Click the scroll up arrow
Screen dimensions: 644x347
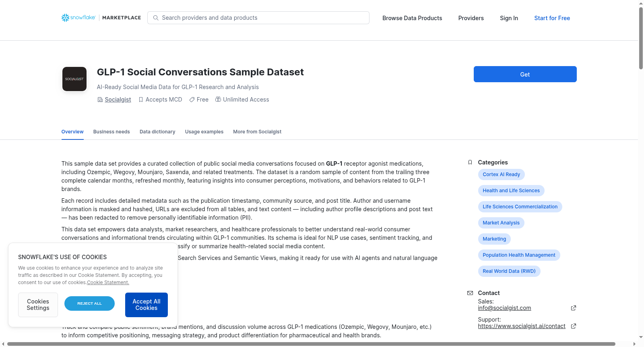click(x=641, y=3)
